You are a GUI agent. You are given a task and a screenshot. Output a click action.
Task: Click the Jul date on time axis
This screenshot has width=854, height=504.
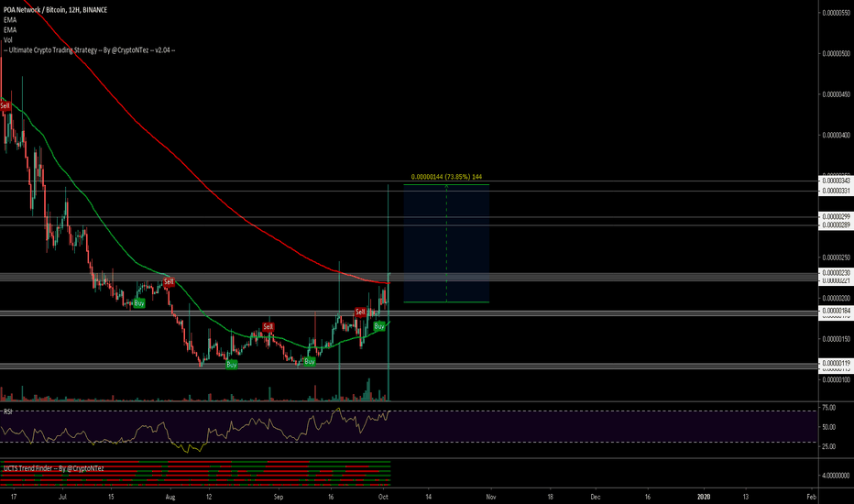[x=62, y=497]
